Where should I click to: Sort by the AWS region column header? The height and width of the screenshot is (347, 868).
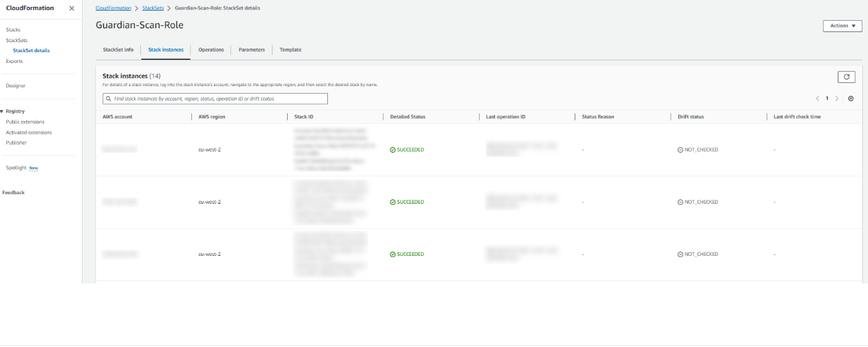(211, 117)
